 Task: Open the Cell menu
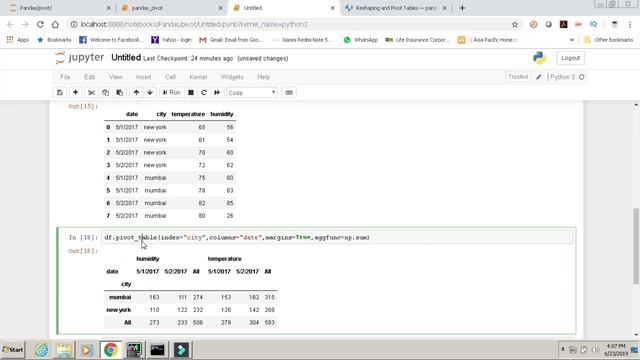170,77
